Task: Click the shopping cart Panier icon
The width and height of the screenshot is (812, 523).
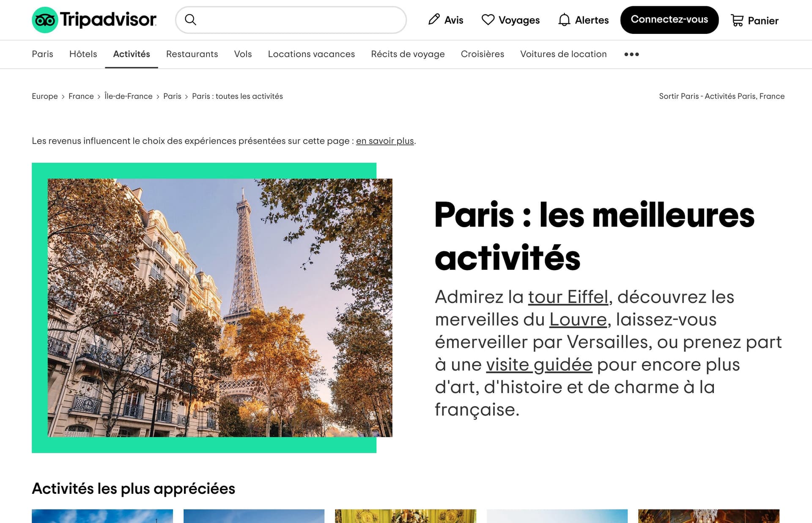Action: (737, 19)
